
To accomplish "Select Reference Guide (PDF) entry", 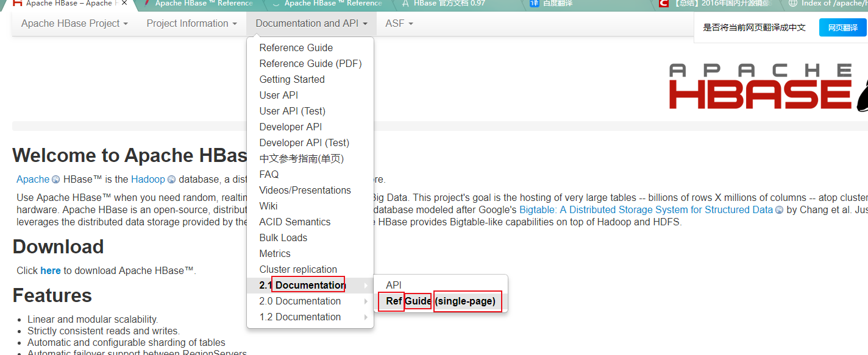I will [x=310, y=63].
